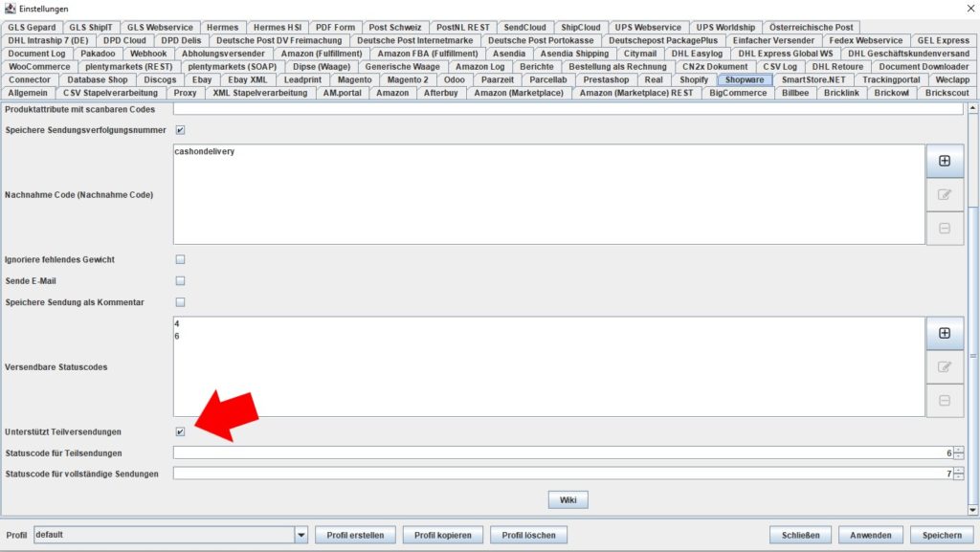Open the Profil dropdown

[x=301, y=535]
